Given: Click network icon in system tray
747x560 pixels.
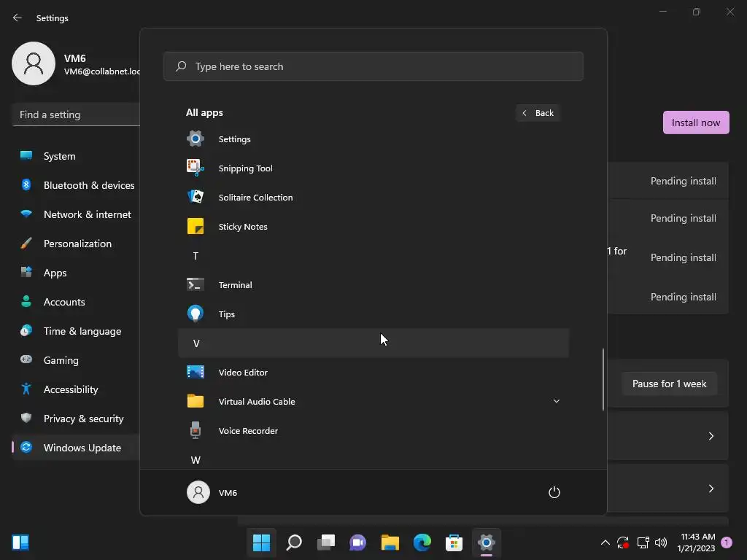Looking at the screenshot, I should pos(643,542).
